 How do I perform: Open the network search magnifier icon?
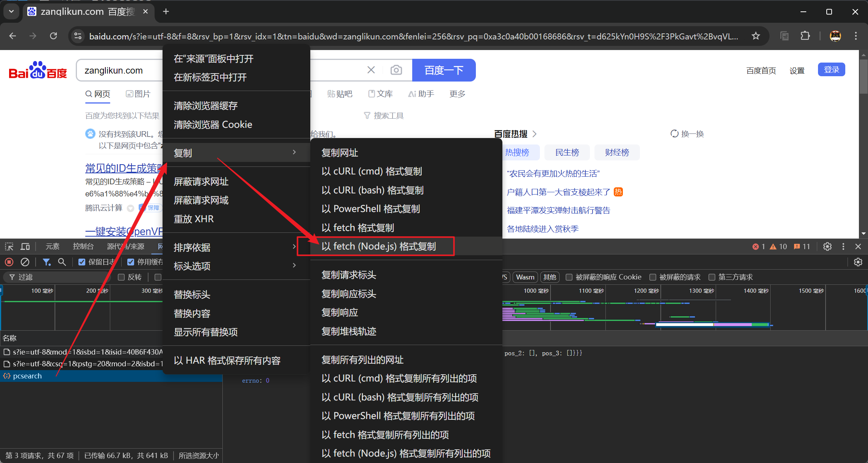click(x=62, y=262)
